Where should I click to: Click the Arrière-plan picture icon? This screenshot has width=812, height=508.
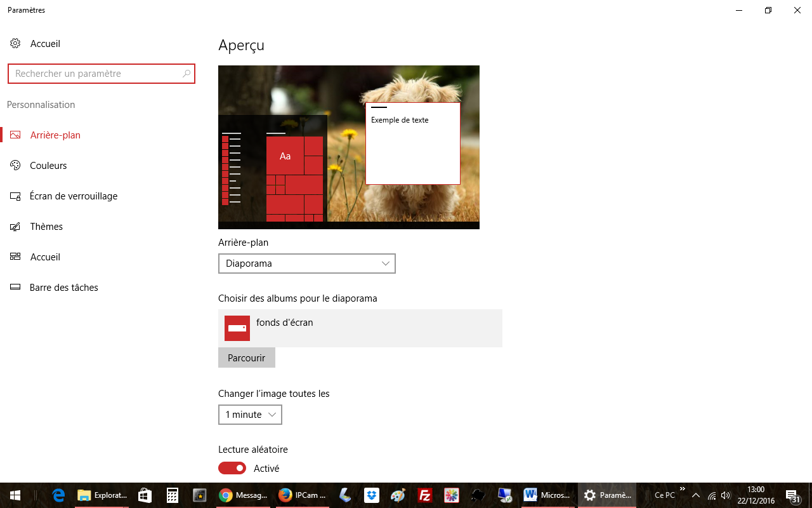pos(16,135)
